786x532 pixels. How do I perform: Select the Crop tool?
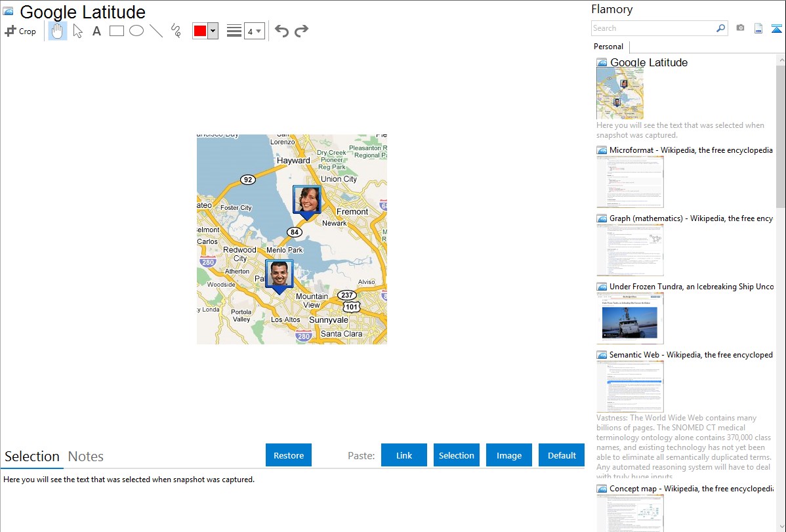click(x=20, y=31)
